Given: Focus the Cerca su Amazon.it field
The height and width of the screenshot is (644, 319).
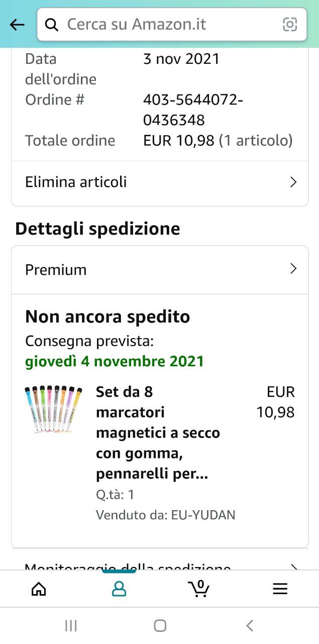Looking at the screenshot, I should tap(172, 24).
